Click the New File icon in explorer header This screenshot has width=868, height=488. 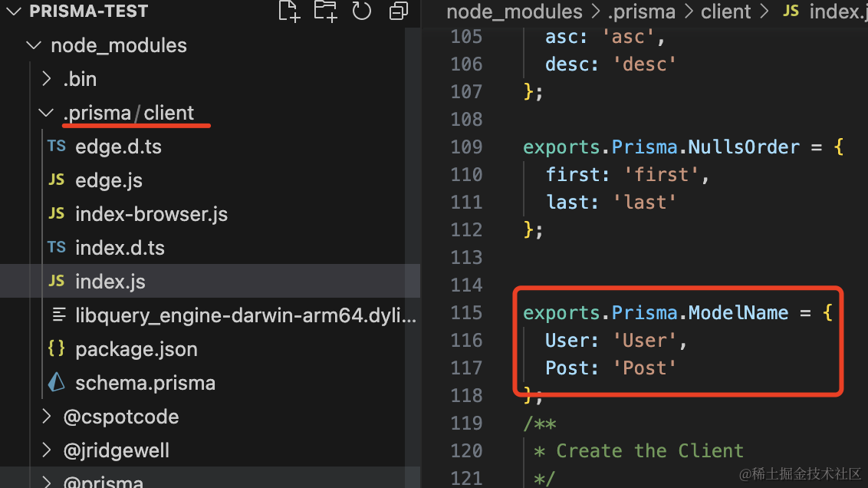(x=289, y=11)
